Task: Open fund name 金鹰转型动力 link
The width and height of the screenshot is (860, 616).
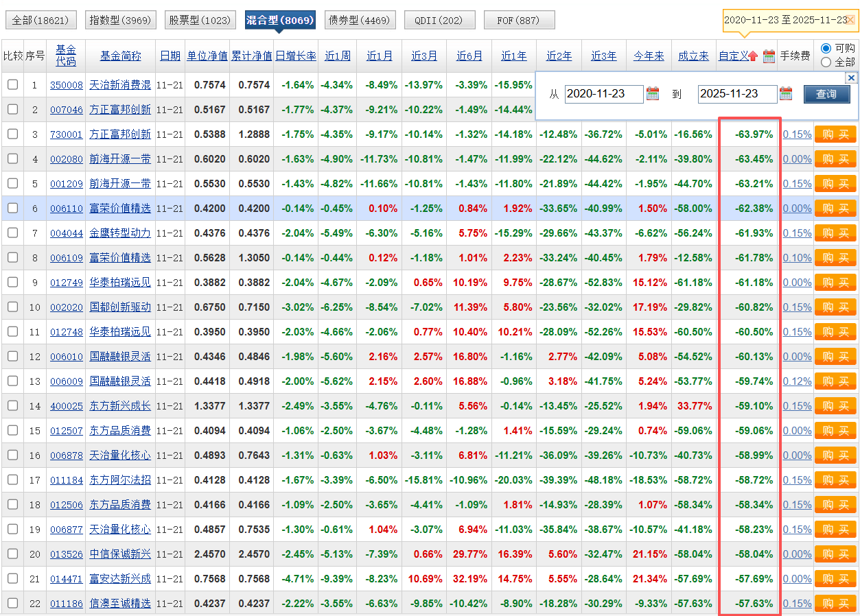Action: click(x=120, y=233)
